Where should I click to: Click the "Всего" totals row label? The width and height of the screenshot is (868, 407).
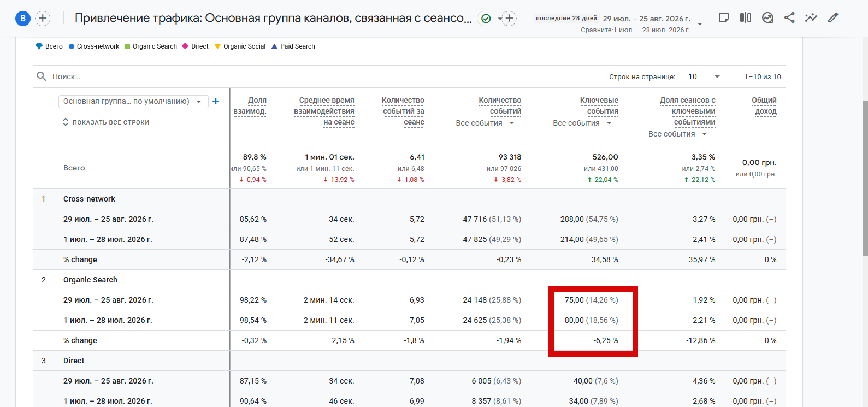74,168
